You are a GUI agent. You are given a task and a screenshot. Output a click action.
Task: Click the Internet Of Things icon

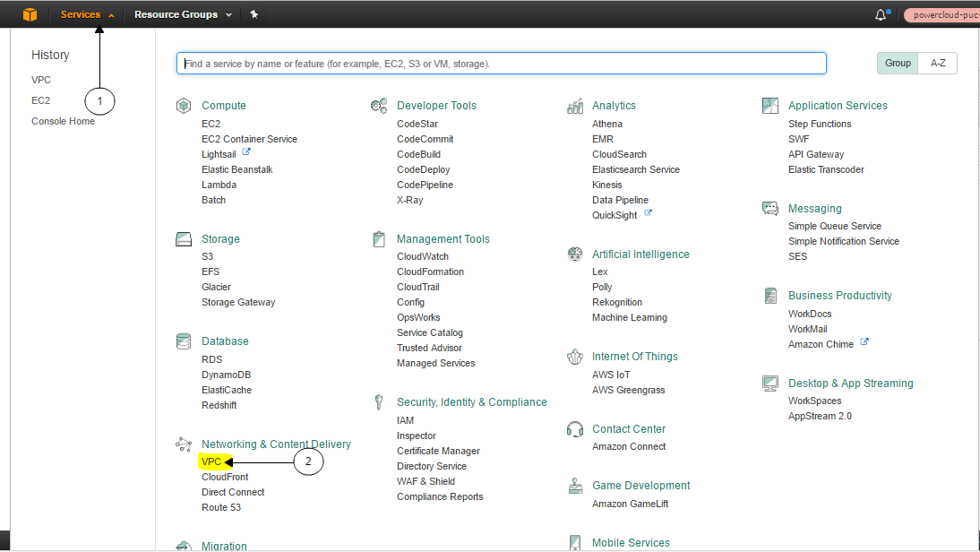tap(575, 357)
